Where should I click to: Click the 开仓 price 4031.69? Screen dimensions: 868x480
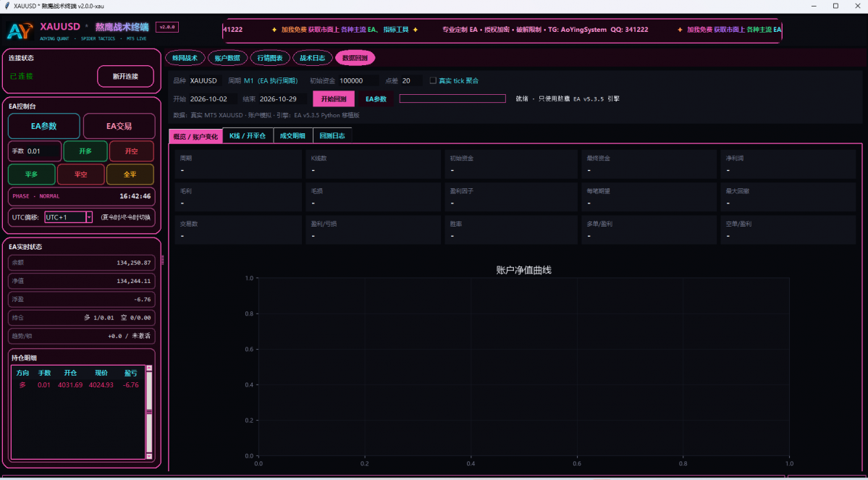(x=70, y=384)
